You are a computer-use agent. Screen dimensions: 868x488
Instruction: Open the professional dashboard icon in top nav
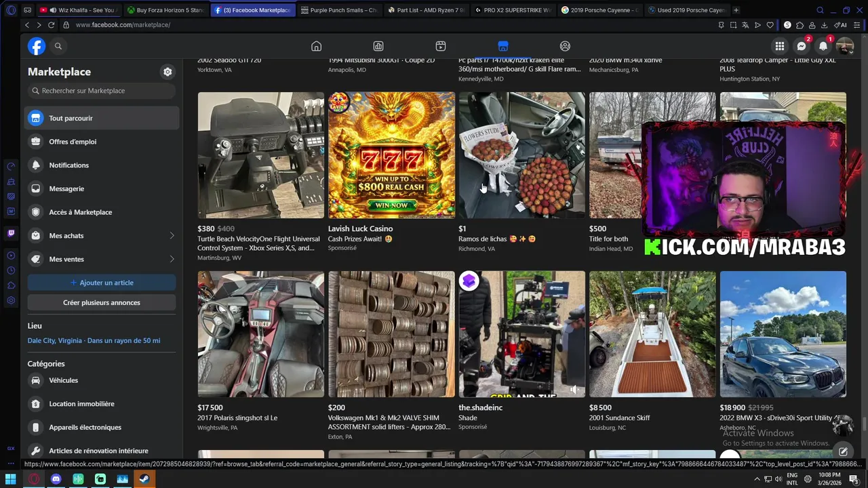coord(378,46)
